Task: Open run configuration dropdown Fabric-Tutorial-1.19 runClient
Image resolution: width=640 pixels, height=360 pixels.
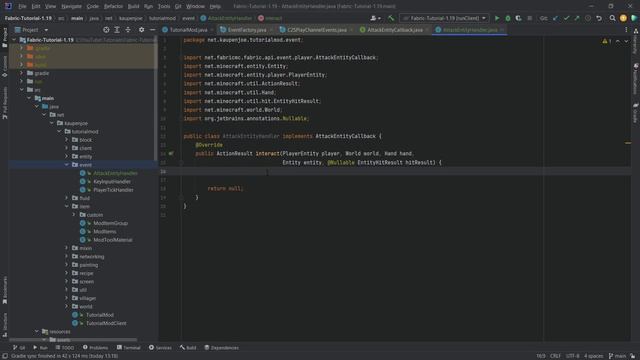Action: 444,18
